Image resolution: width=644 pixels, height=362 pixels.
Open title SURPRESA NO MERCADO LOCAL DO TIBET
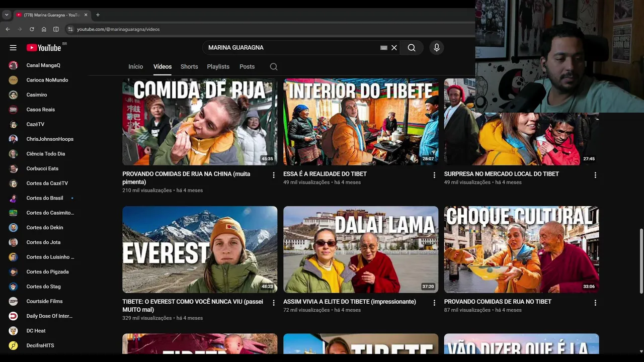coord(502,174)
